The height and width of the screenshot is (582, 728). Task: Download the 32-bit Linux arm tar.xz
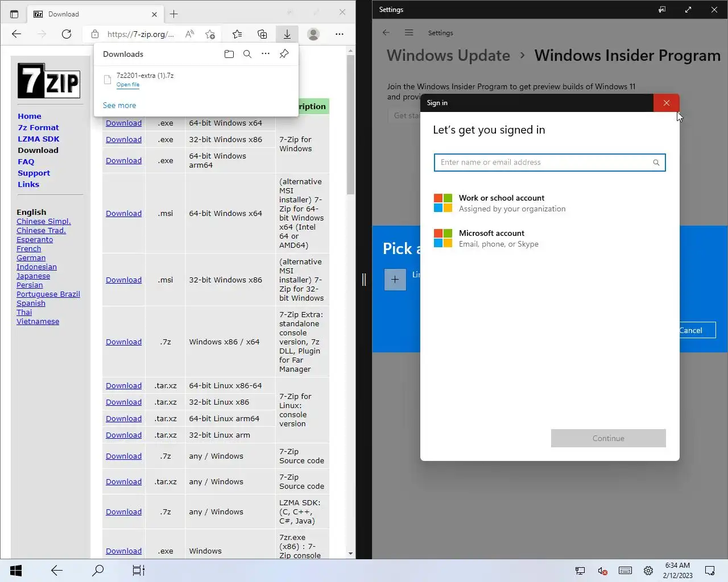point(123,435)
